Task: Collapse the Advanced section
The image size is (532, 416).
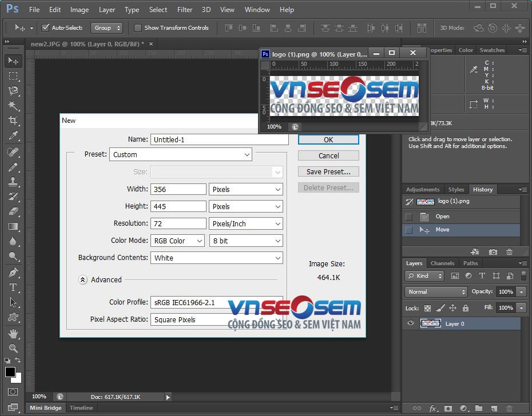Action: (x=84, y=279)
